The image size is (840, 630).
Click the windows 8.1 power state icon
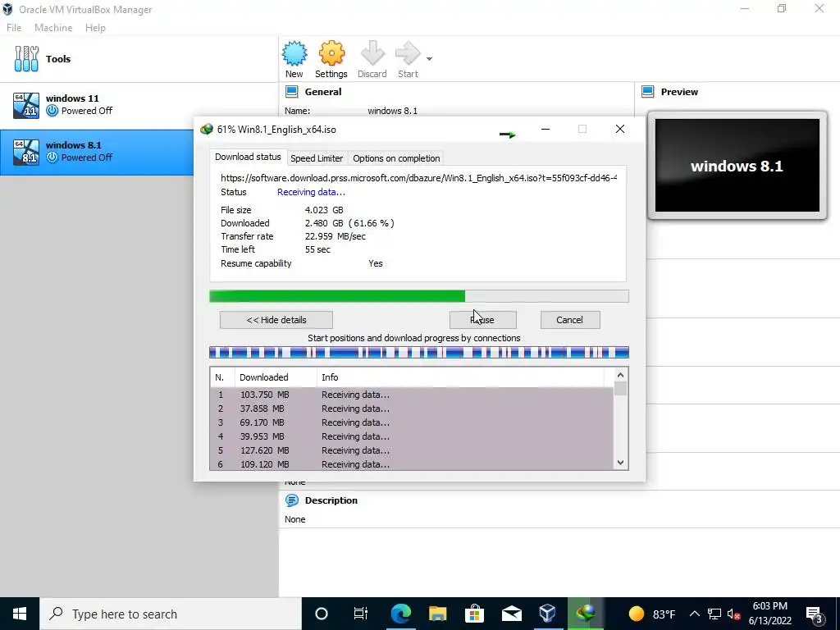[52, 157]
